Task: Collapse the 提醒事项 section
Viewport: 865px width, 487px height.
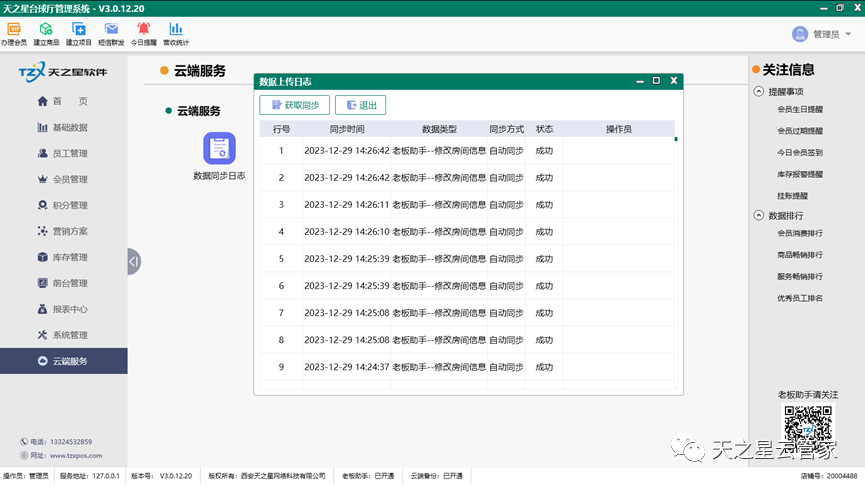Action: tap(758, 91)
